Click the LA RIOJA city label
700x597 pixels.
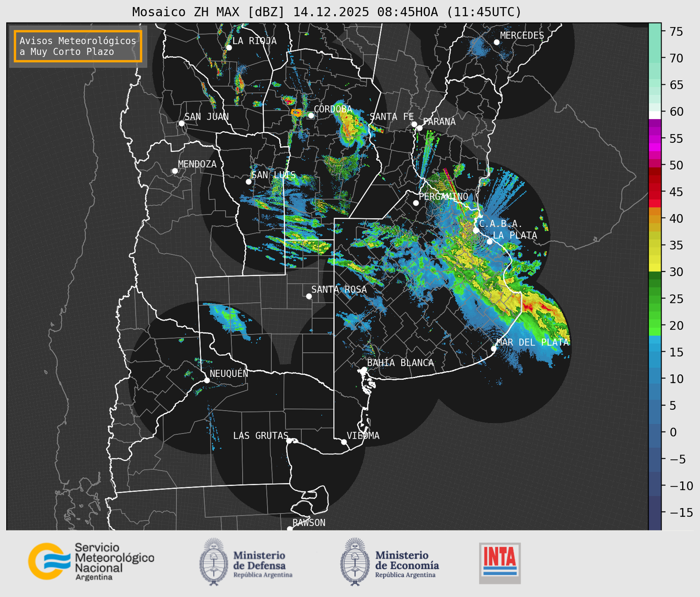pyautogui.click(x=254, y=41)
